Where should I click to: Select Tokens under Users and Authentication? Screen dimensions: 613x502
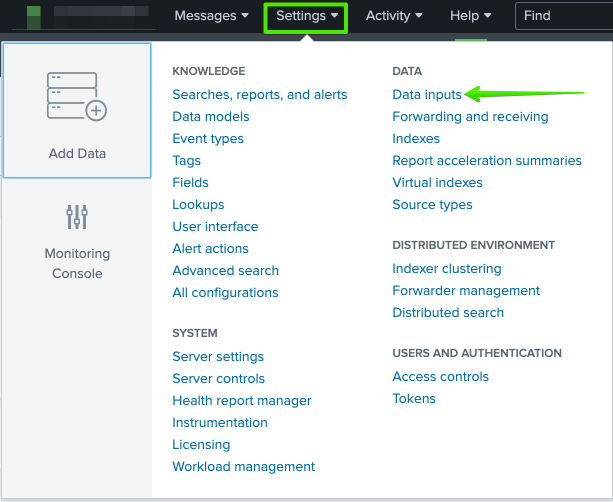[414, 398]
